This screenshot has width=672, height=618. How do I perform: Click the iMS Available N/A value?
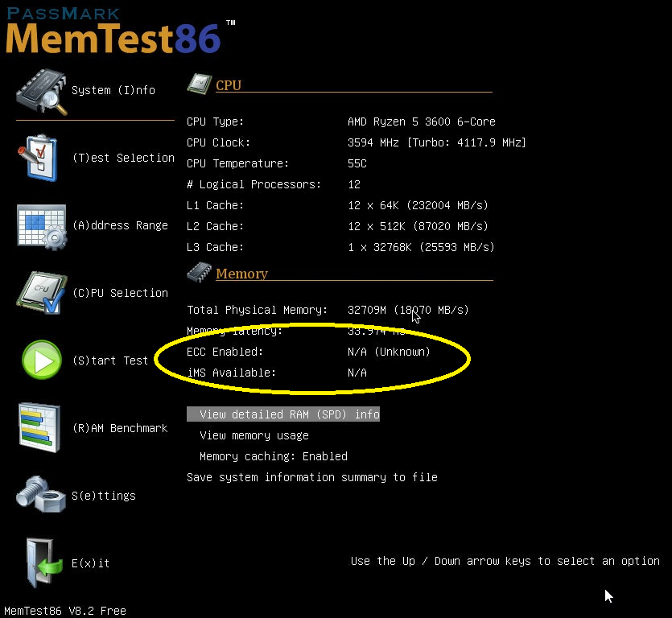(357, 373)
